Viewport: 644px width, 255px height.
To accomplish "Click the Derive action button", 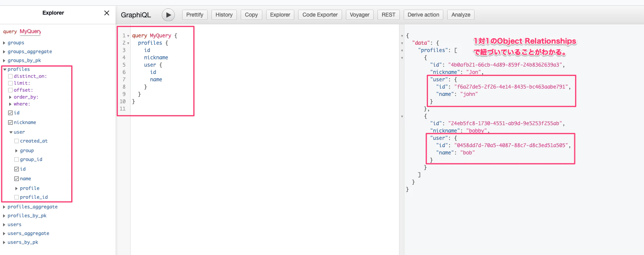I will pyautogui.click(x=423, y=15).
